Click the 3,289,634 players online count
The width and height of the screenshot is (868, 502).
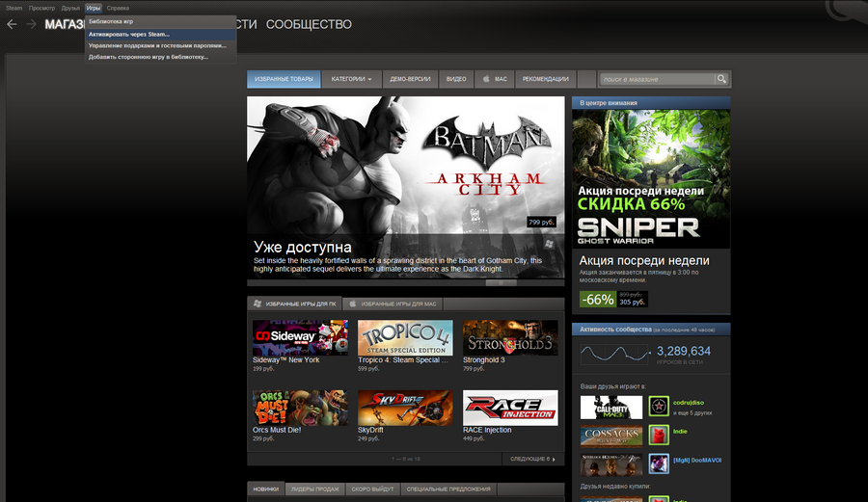coord(684,351)
